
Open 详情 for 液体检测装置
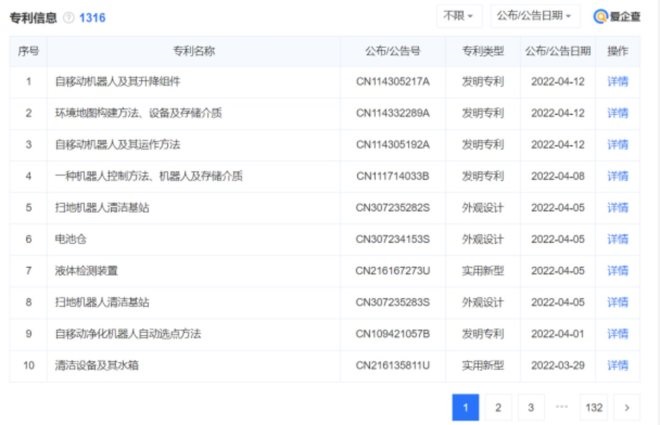click(618, 270)
